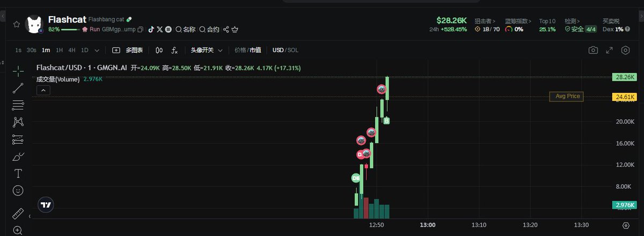Click the green pill icon beside Flashbang cat

click(129, 19)
